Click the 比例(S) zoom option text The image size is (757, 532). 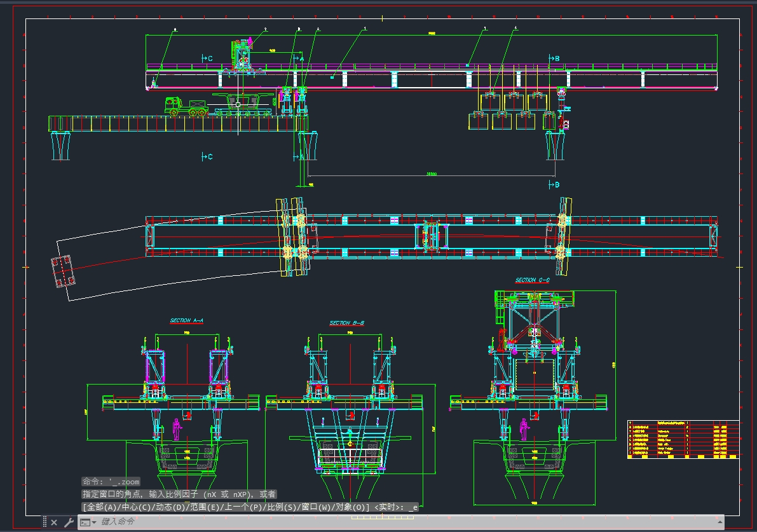[x=281, y=507]
